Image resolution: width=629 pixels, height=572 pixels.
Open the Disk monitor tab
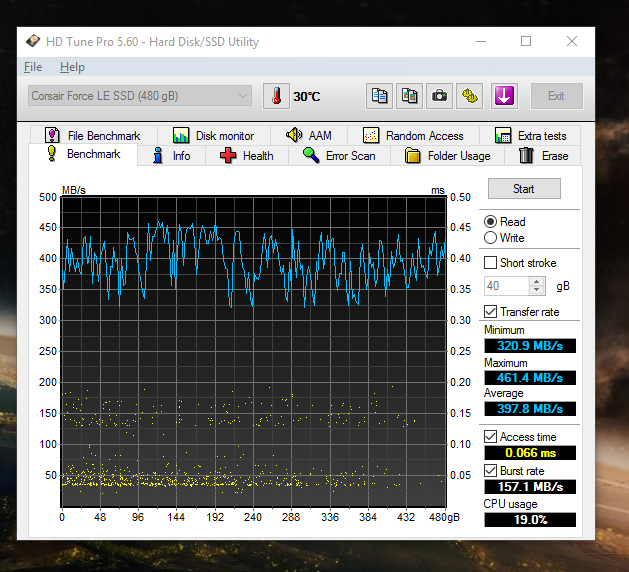[x=213, y=136]
